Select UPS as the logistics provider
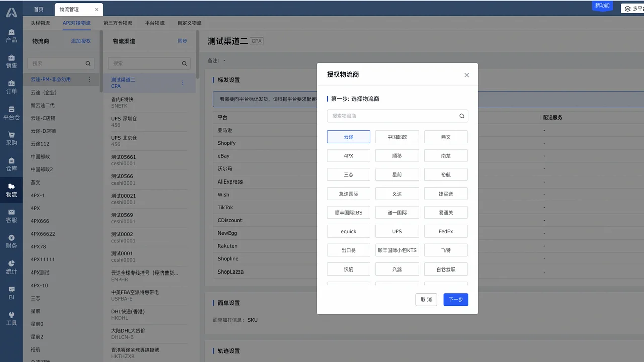 [397, 231]
